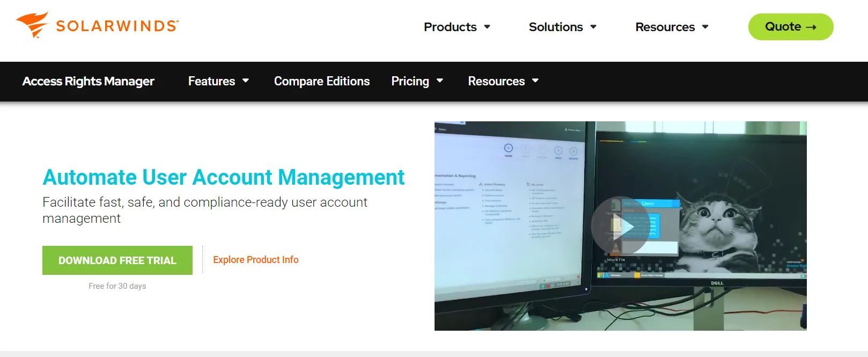868x357 pixels.
Task: Click the green Quote button
Action: pos(791,27)
